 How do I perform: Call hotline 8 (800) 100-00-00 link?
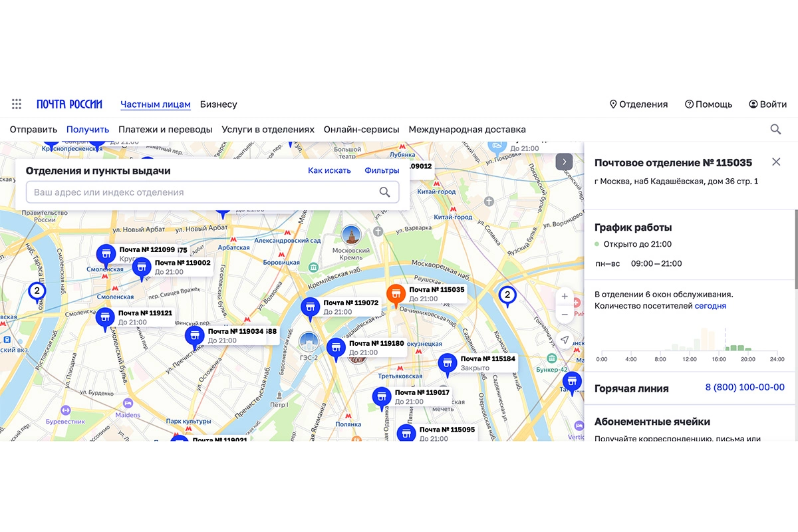click(x=745, y=387)
